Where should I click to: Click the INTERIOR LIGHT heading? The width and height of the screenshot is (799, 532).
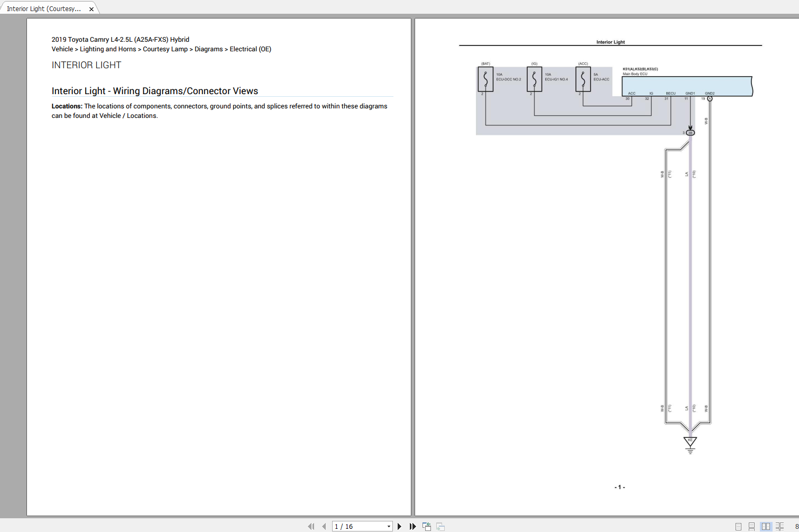(x=86, y=65)
